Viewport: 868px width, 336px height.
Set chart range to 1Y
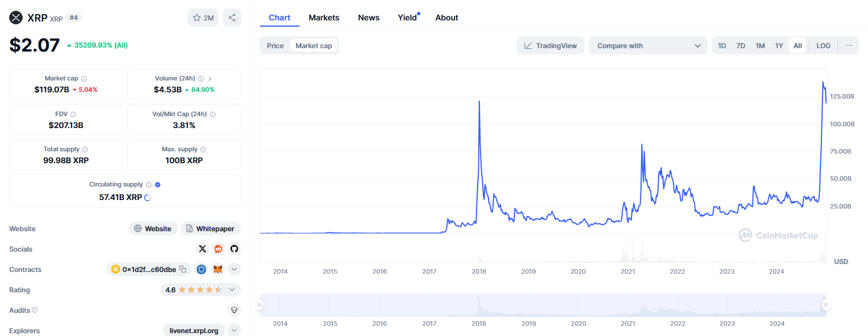779,45
